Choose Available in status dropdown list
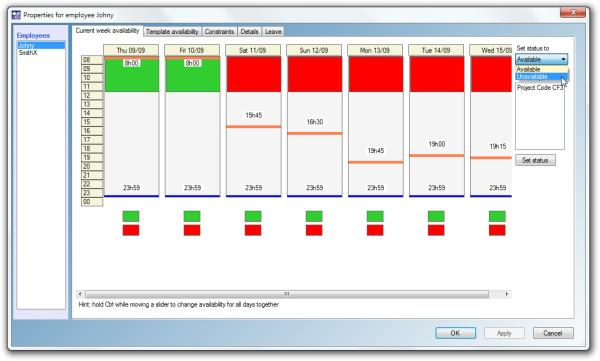Viewport: 600px width, 361px height. pyautogui.click(x=541, y=69)
